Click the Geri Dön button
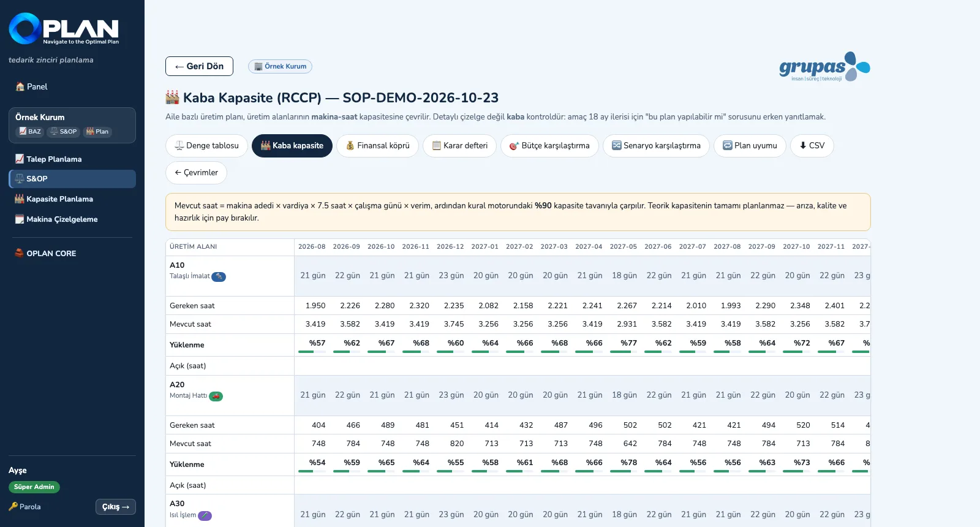980x527 pixels. click(x=199, y=66)
